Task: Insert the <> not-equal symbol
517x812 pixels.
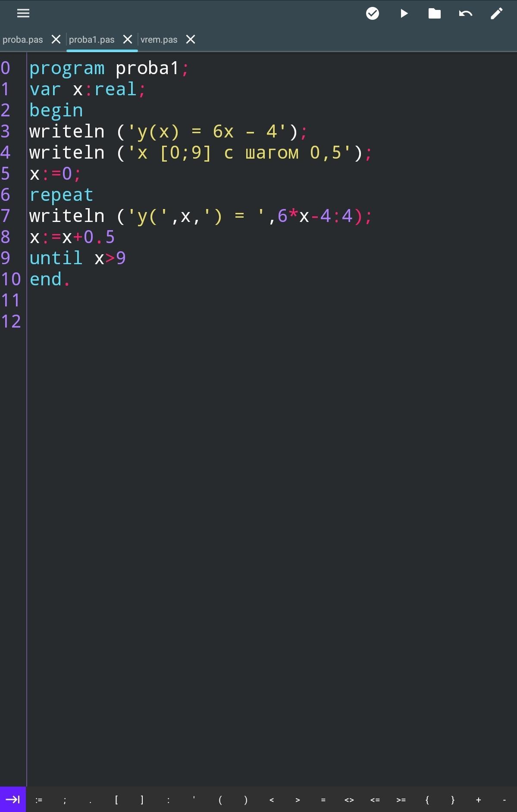Action: (x=349, y=800)
